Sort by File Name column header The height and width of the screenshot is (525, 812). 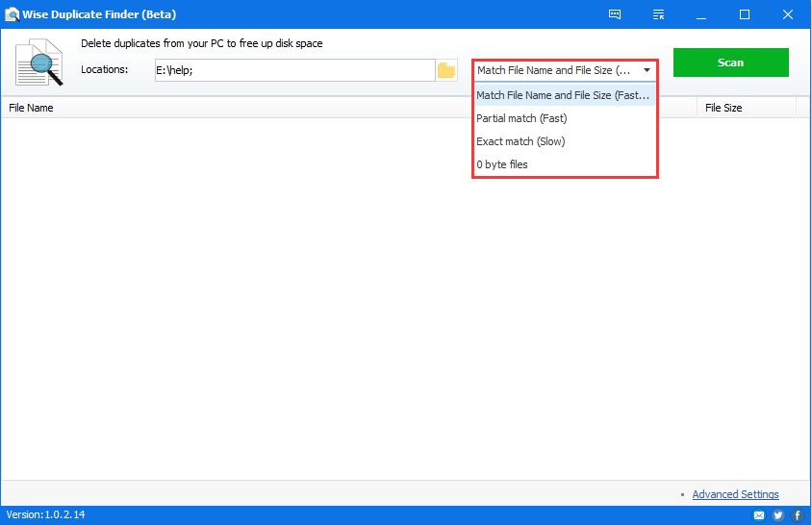click(x=31, y=108)
